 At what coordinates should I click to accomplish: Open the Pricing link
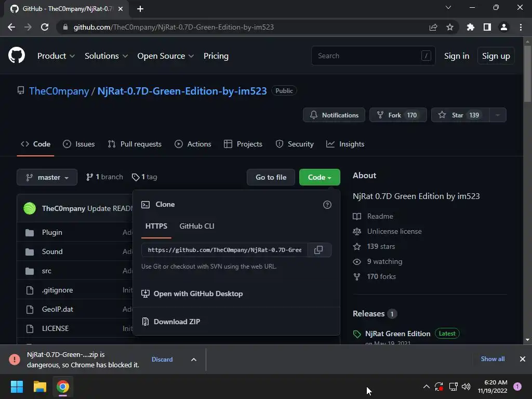pyautogui.click(x=216, y=56)
